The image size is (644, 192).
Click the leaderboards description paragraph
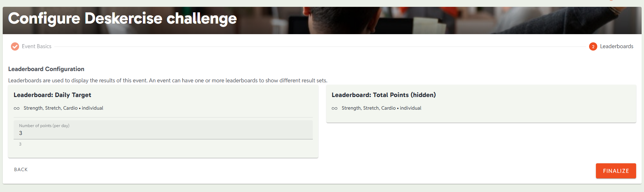168,81
